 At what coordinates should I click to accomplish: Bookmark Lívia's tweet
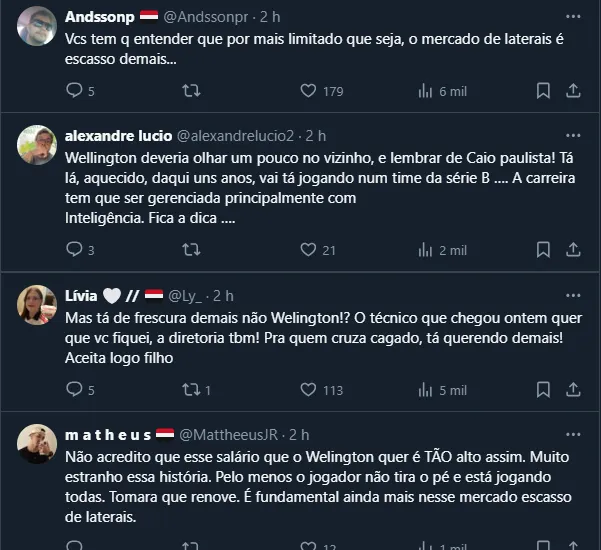click(543, 390)
